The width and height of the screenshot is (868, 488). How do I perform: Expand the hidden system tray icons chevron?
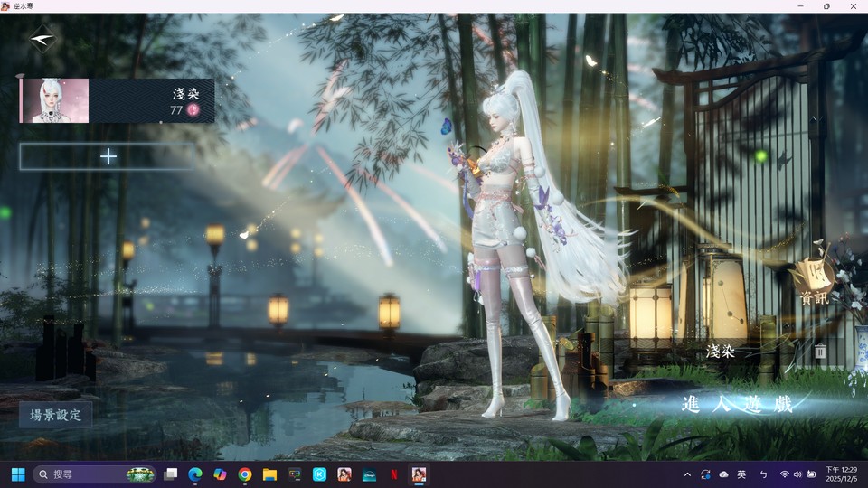tap(687, 474)
